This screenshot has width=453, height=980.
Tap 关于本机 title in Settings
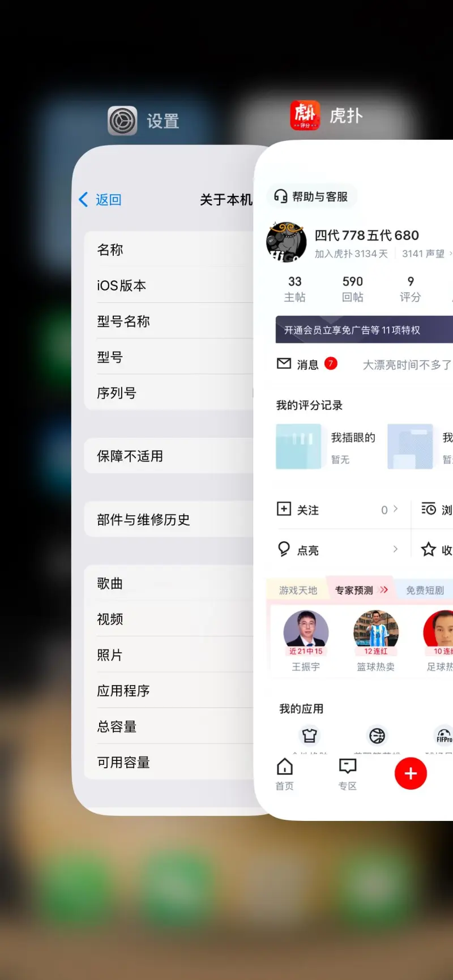tap(226, 199)
